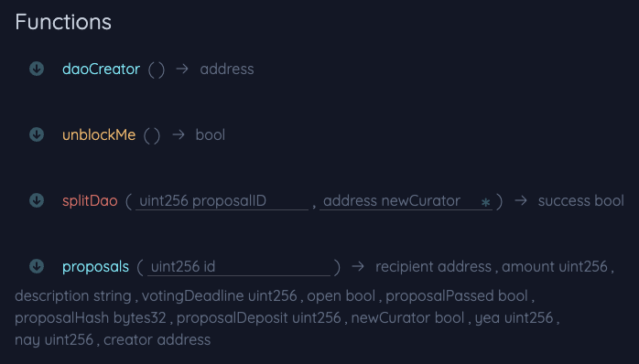Open the splitDao function link
This screenshot has width=639, height=364.
[90, 200]
